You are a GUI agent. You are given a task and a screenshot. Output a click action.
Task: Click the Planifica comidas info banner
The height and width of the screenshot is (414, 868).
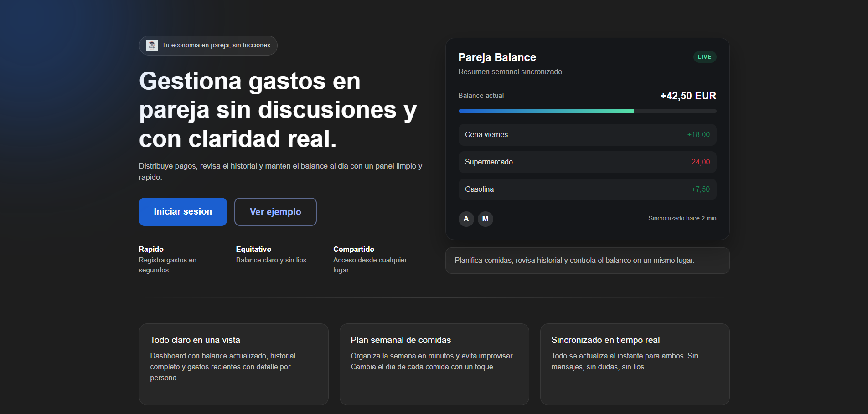(x=587, y=261)
